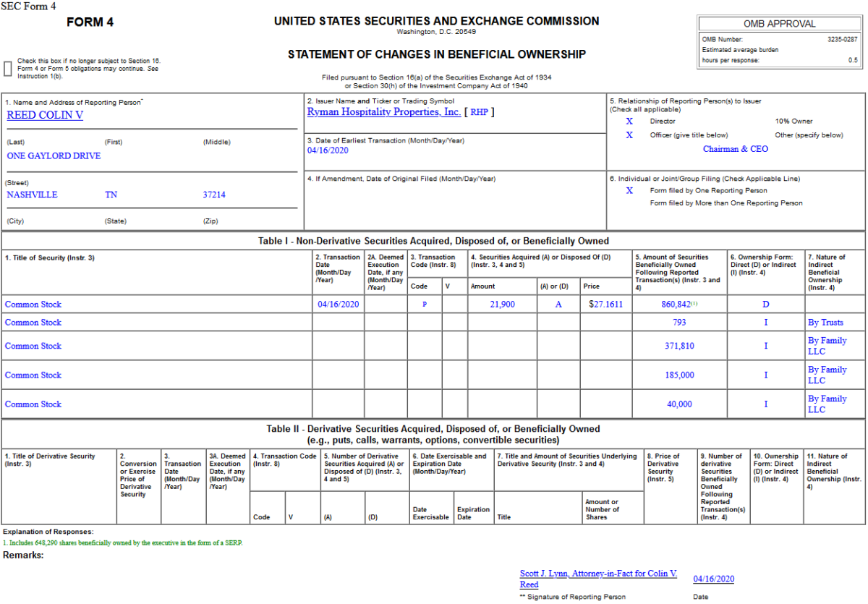Image resolution: width=868 pixels, height=604 pixels.
Task: Click the 04/16/2020 earliest transaction date
Action: coord(328,150)
